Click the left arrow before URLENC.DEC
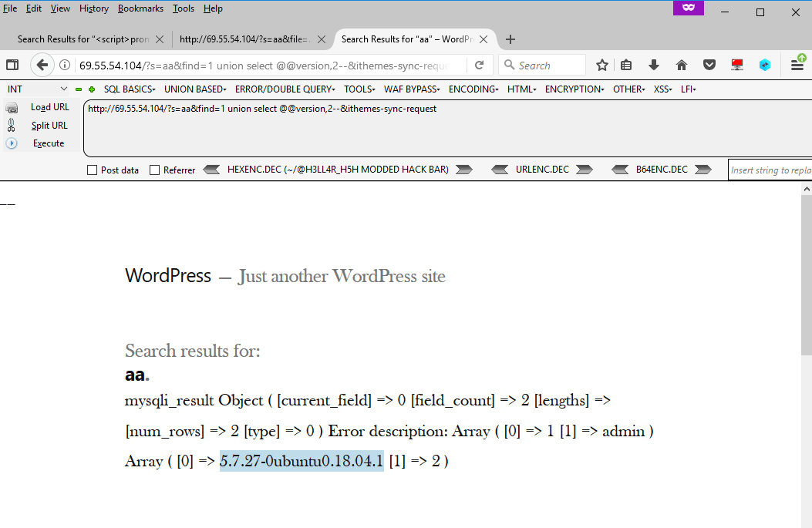812x528 pixels. 500,170
